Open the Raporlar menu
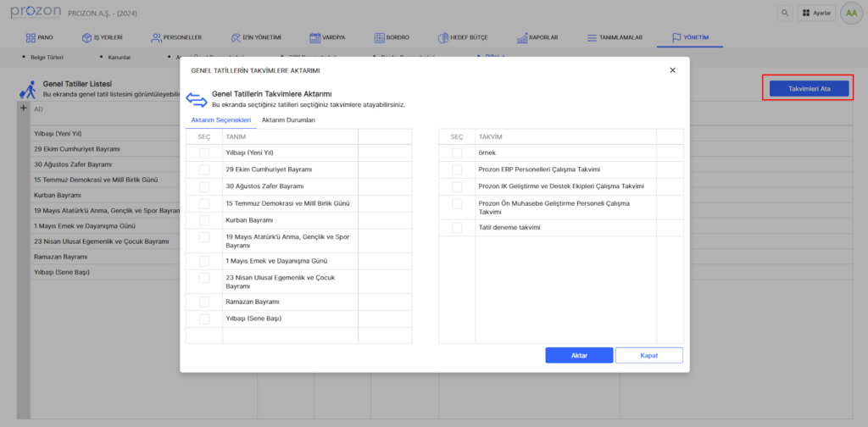This screenshot has height=427, width=868. point(536,38)
